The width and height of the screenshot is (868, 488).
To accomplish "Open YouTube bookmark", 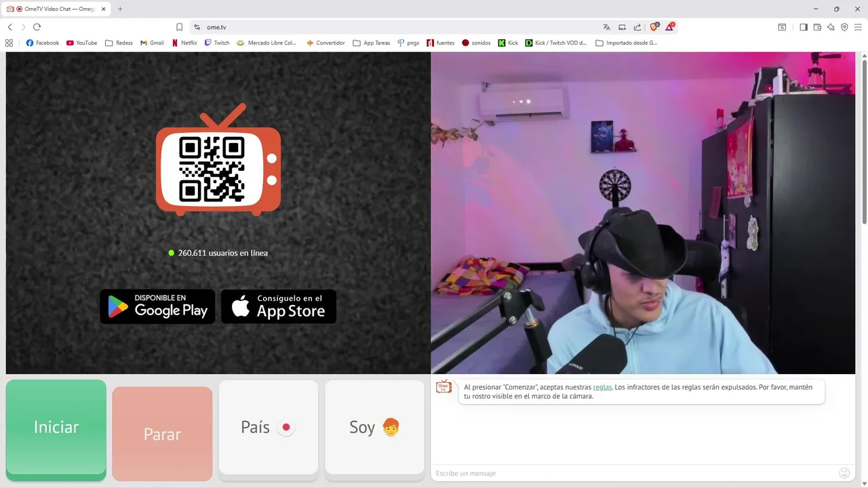I will point(81,43).
